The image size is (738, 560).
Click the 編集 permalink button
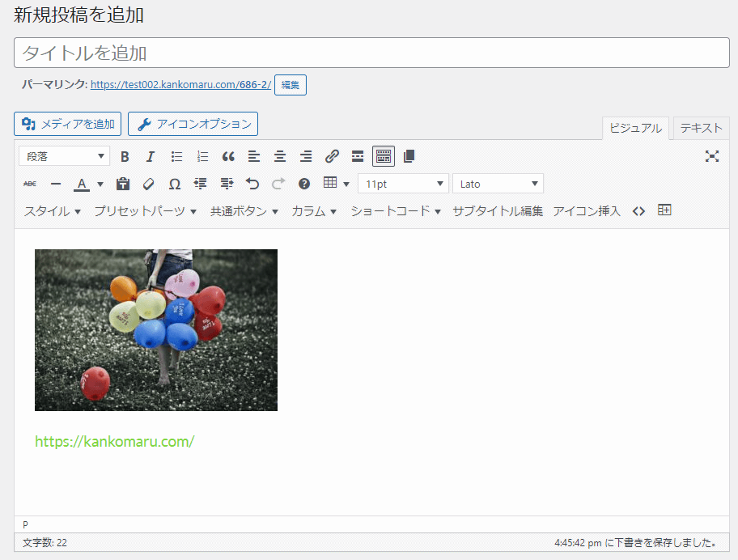pos(290,85)
